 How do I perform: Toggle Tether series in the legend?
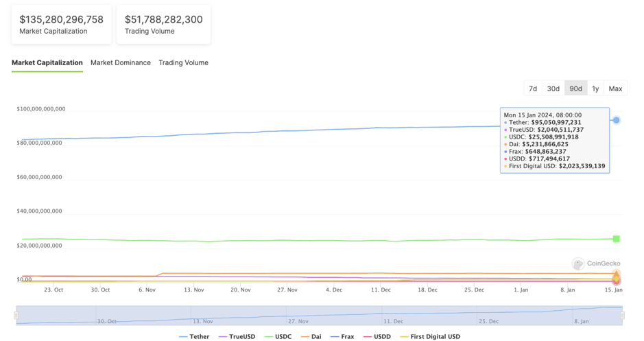tap(194, 337)
